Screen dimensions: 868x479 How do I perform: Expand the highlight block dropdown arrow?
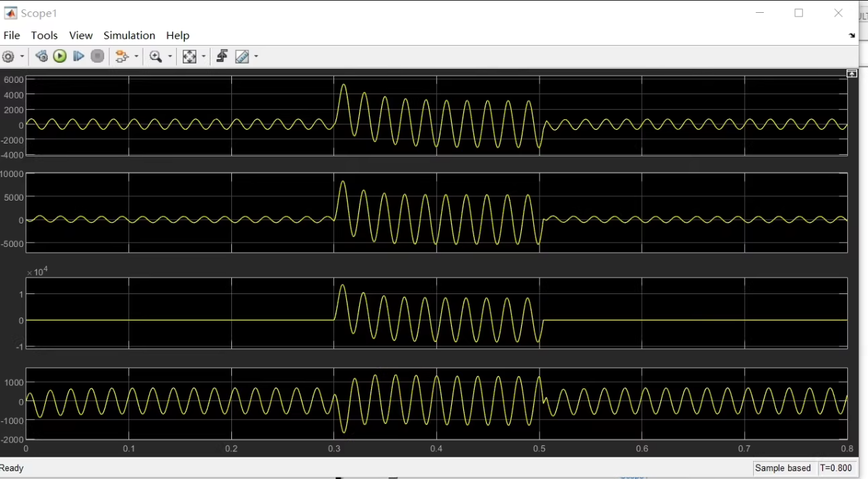tap(136, 56)
